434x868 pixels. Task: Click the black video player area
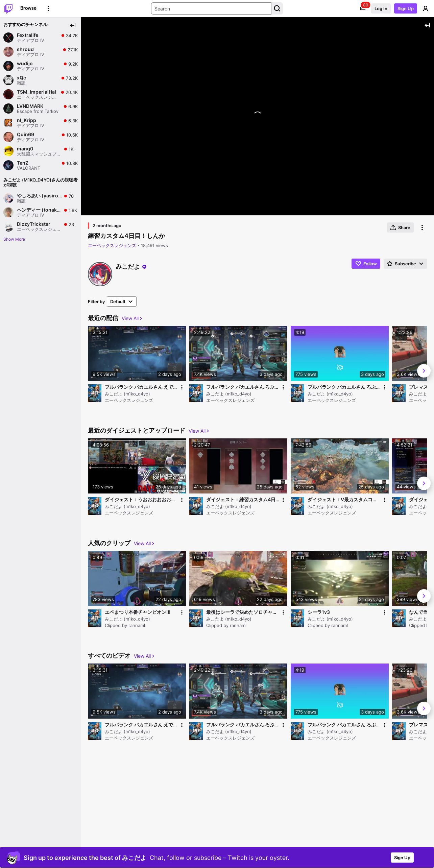pos(258,116)
